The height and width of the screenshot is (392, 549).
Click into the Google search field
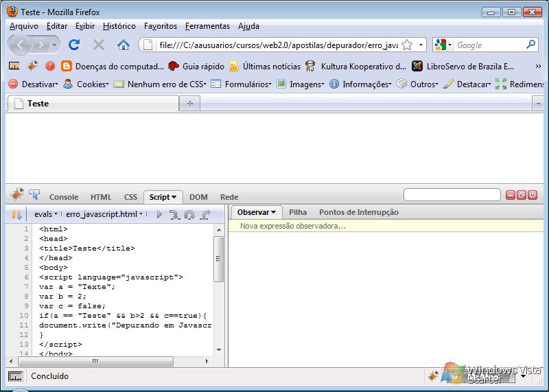coord(489,45)
